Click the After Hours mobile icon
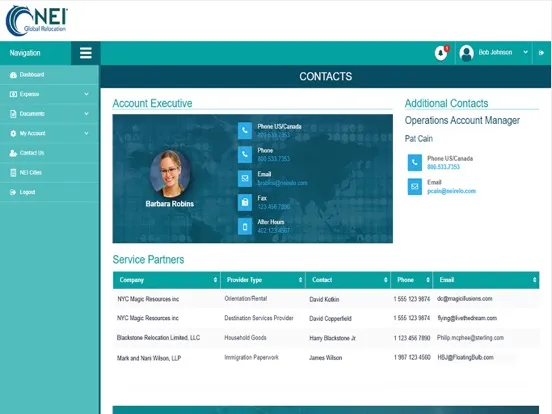Viewport: 552px width, 414px height. click(x=245, y=226)
